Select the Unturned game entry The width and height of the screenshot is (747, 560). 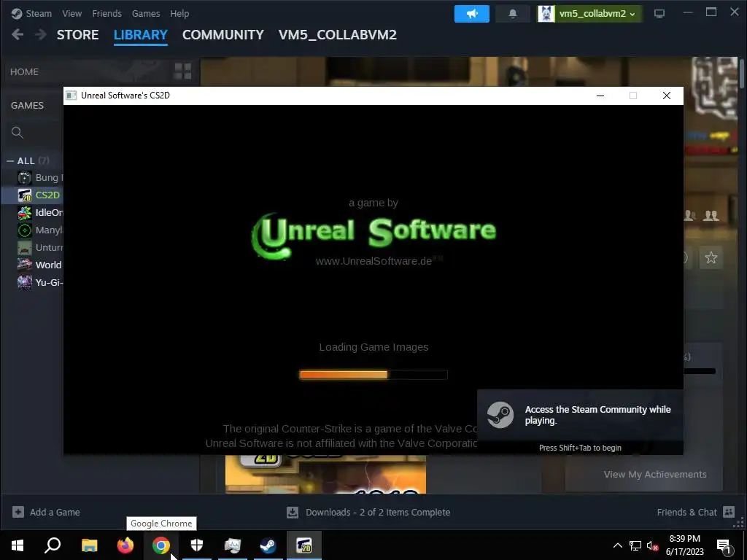pyautogui.click(x=40, y=248)
